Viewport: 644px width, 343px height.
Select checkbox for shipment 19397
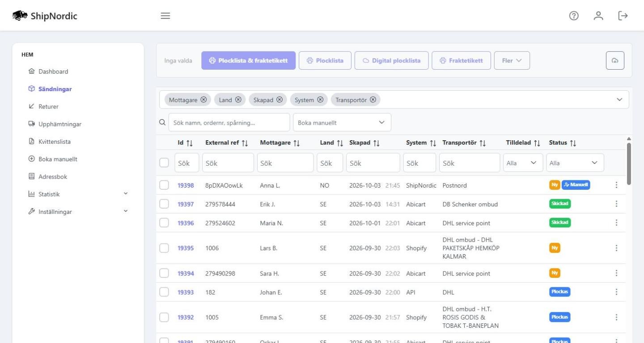pos(164,204)
